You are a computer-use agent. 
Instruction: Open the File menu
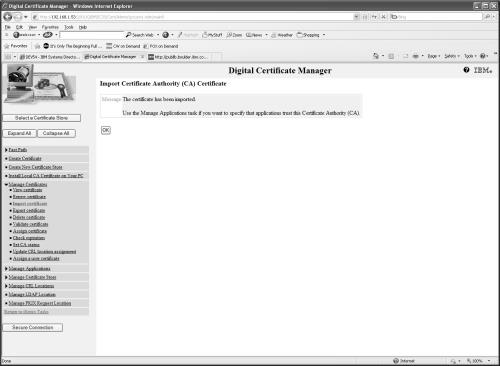coord(8,27)
